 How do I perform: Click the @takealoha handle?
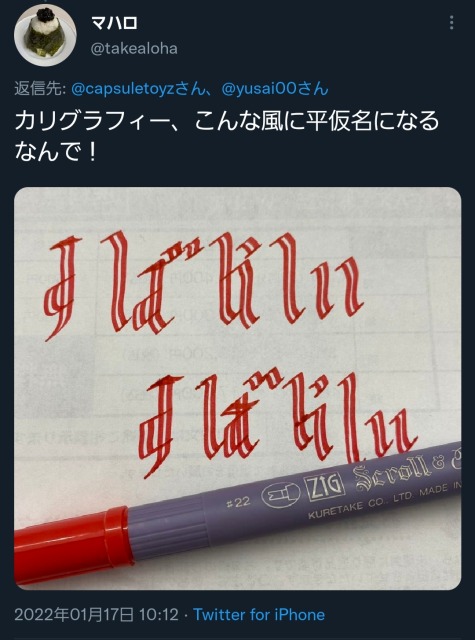tap(134, 49)
